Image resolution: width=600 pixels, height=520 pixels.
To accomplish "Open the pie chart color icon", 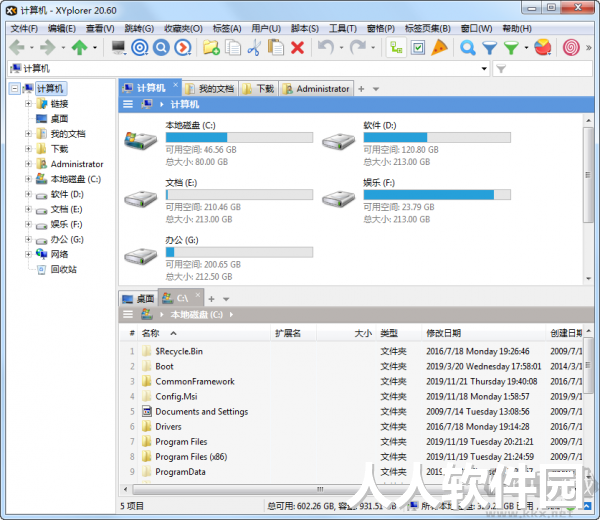I will (x=543, y=47).
